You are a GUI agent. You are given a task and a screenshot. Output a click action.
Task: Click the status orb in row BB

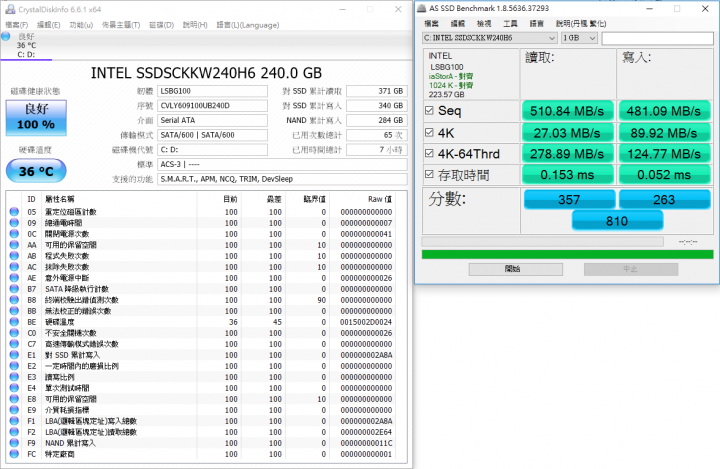(x=14, y=311)
